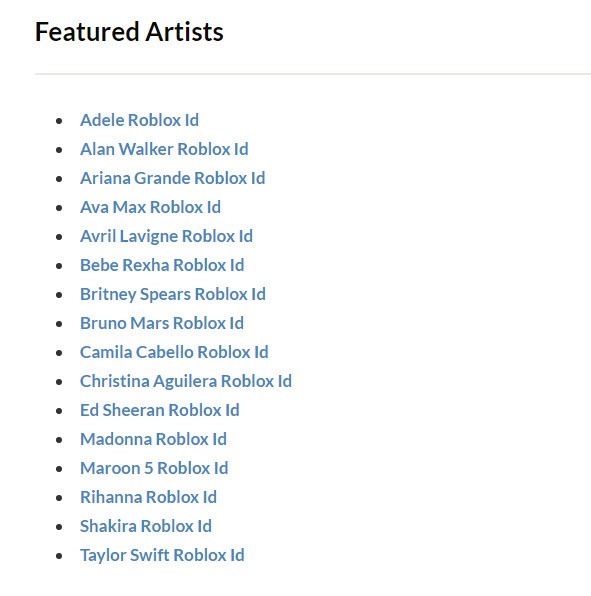Open Madonna Roblox Id link
This screenshot has height=596, width=591.
(x=154, y=439)
